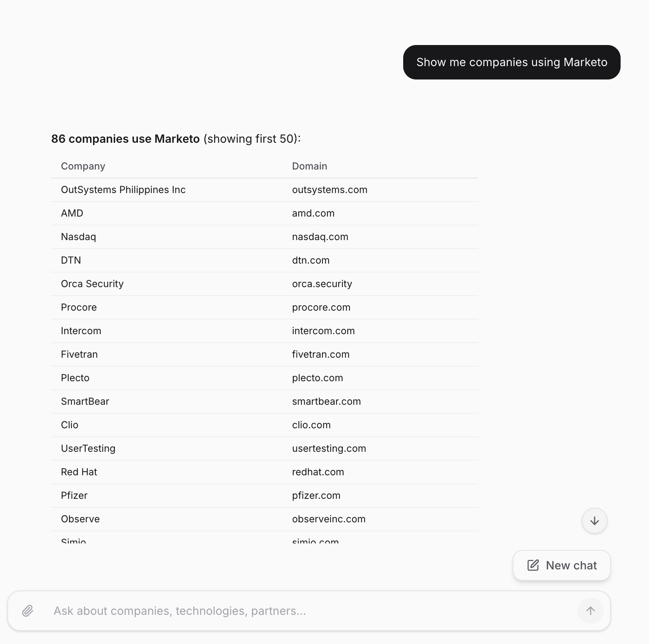This screenshot has height=644, width=649.
Task: Click the user message bubble about Marketo
Action: click(x=511, y=62)
